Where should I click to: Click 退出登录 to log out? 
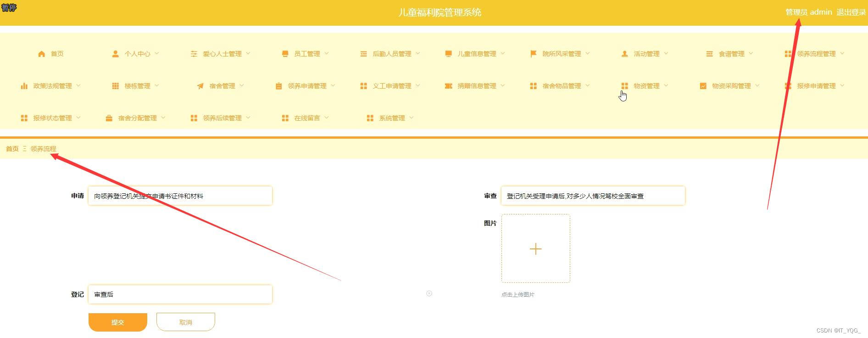[x=851, y=12]
